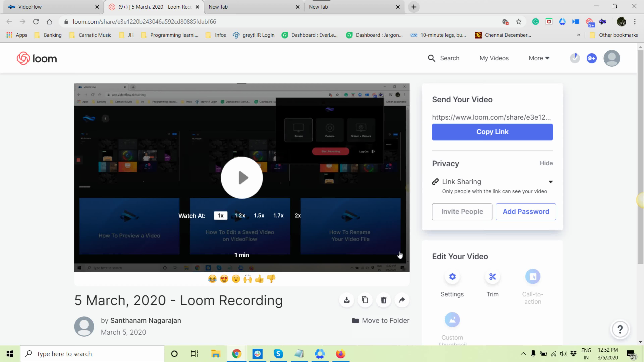Click Add Password button
Image resolution: width=644 pixels, height=362 pixels.
click(526, 212)
